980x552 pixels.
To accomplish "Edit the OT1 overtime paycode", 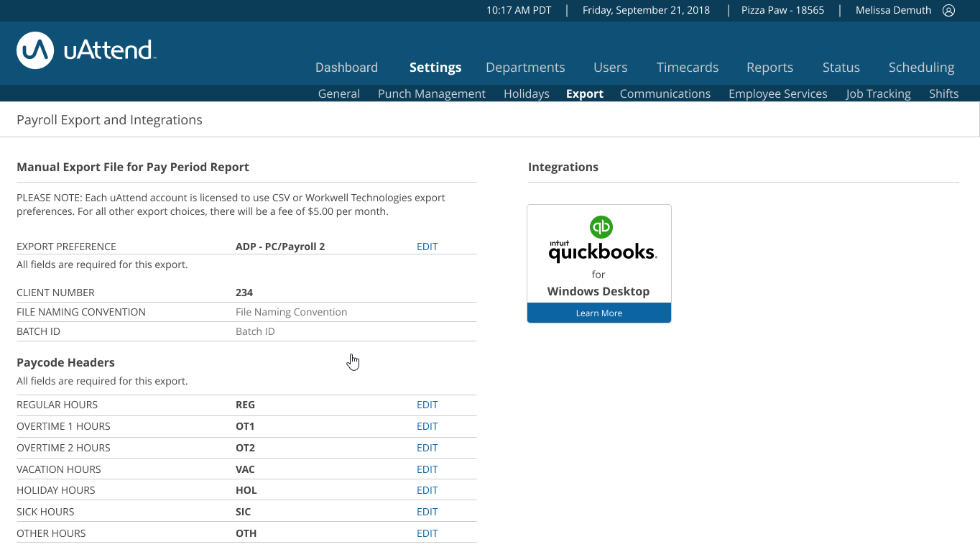I will click(x=427, y=425).
